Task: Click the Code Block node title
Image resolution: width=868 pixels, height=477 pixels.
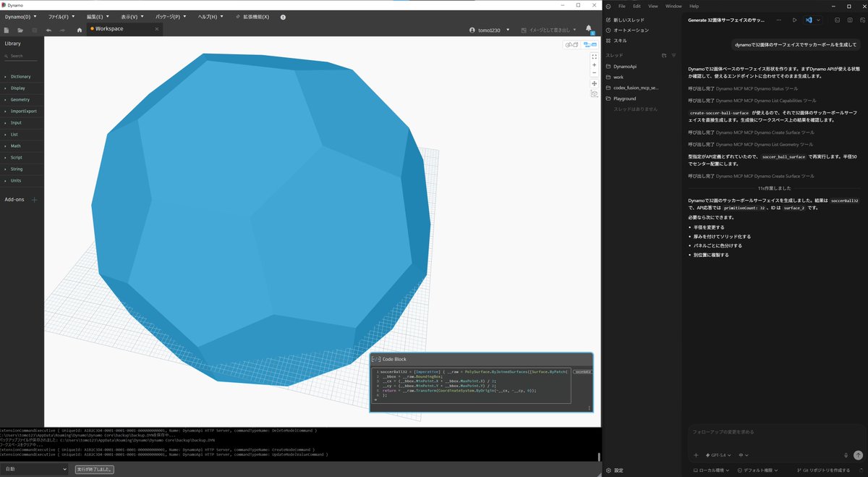Action: 394,359
